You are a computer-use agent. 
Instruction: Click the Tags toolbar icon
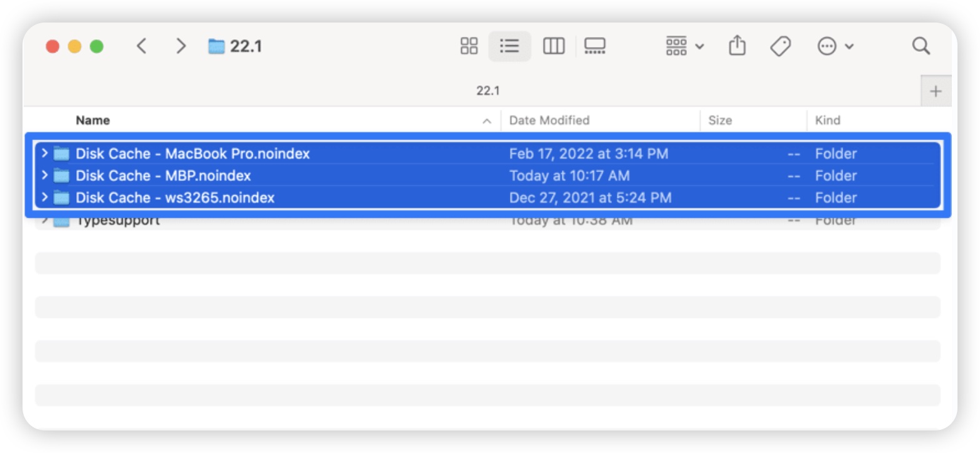tap(780, 46)
